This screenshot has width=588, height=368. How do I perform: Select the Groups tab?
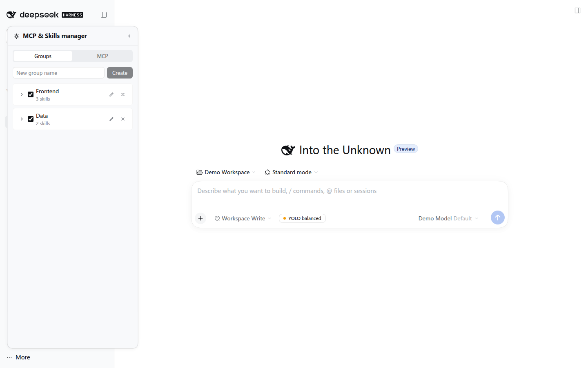pos(43,56)
